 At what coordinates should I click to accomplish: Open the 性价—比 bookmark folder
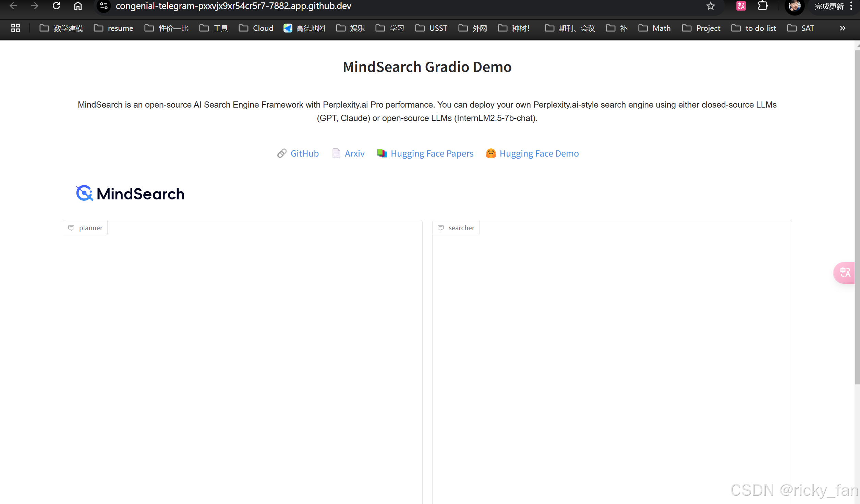click(x=167, y=28)
